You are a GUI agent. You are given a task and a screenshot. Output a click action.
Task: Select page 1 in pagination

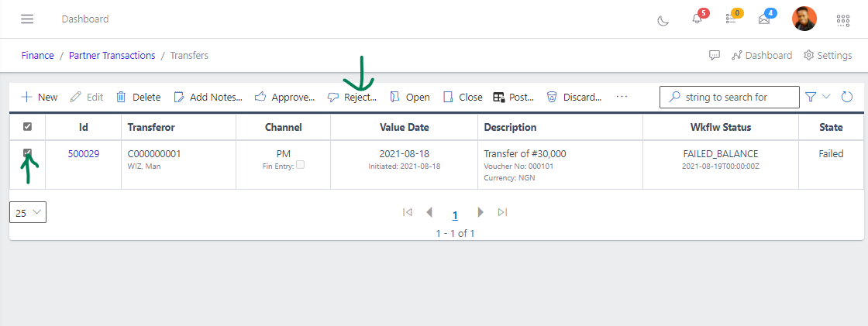click(x=455, y=216)
